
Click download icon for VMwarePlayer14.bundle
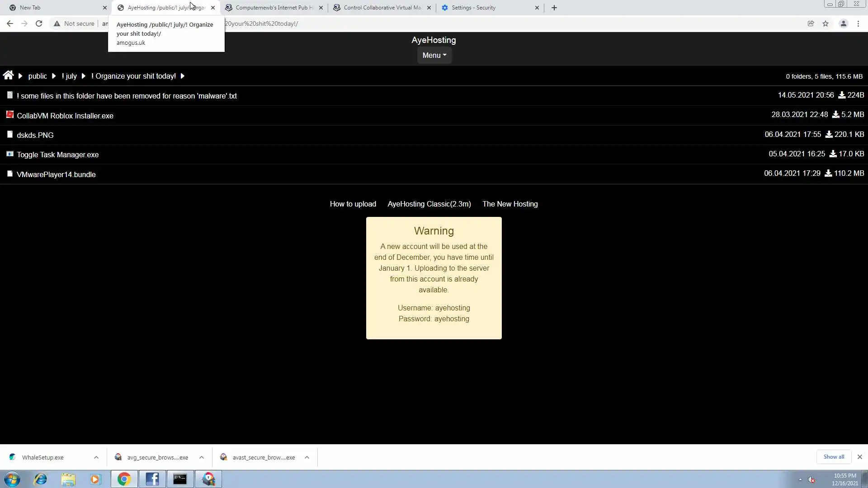coord(828,174)
